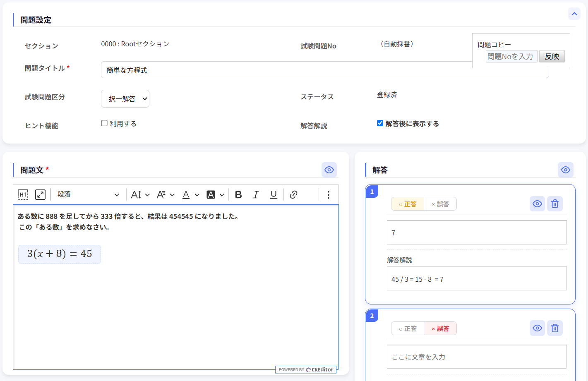This screenshot has width=588, height=381.
Task: Click the （自動採番） text
Action: (397, 44)
